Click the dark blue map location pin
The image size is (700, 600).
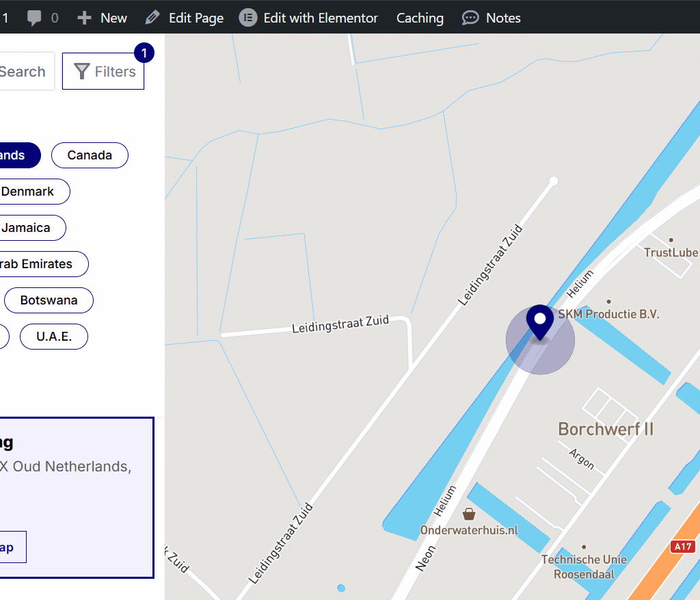point(540,322)
